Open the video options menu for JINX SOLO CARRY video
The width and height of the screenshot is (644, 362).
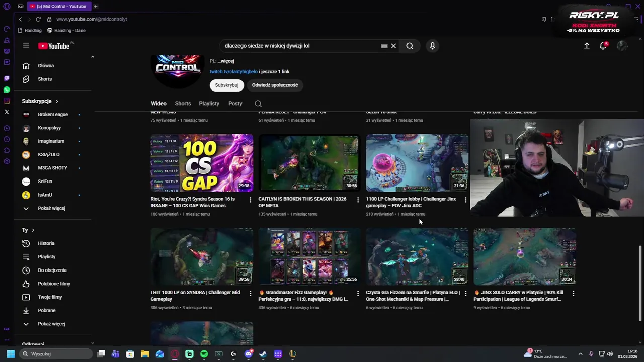click(573, 293)
